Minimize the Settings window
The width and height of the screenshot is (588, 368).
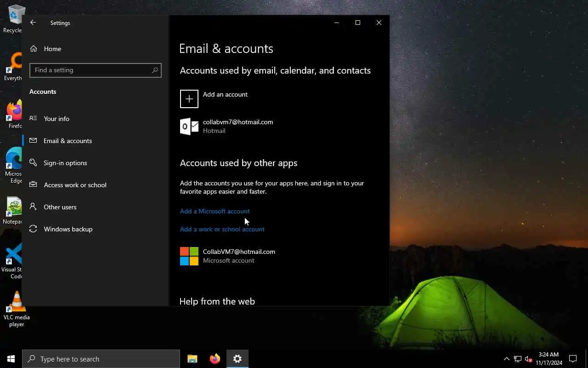337,23
